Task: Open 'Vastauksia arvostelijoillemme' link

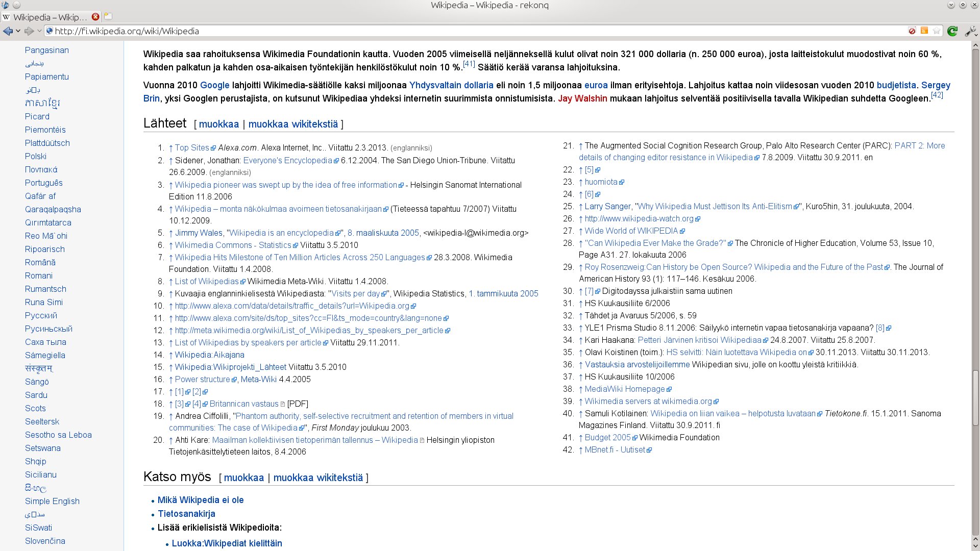Action: (637, 365)
